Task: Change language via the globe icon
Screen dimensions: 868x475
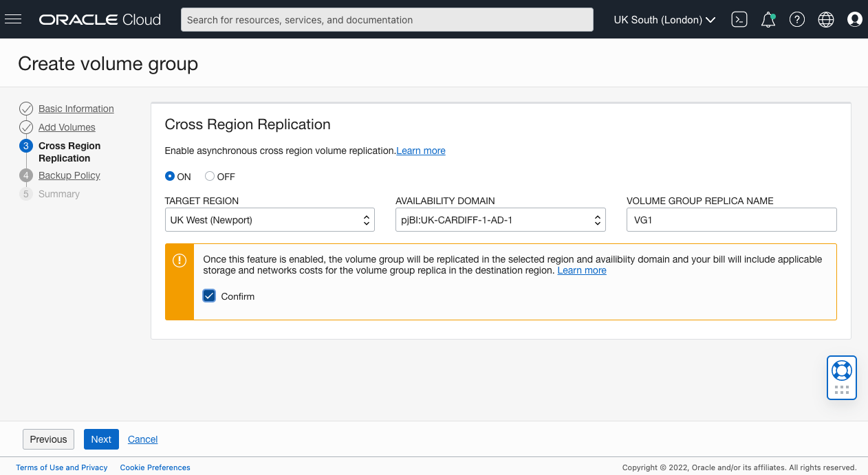Action: (825, 19)
